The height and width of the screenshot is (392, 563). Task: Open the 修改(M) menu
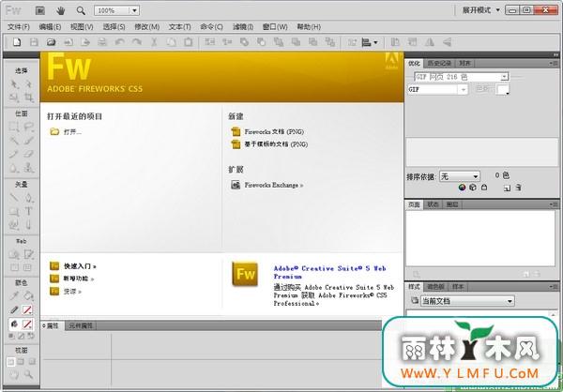147,27
